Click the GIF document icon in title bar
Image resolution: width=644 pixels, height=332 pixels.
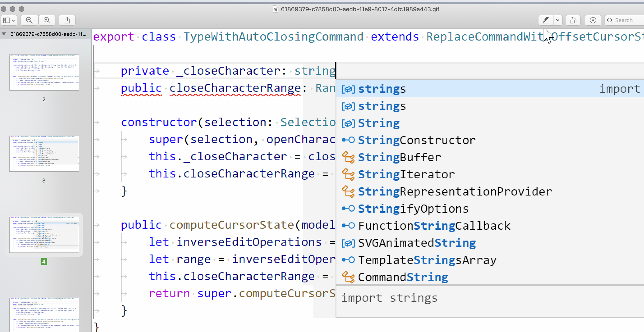[x=275, y=9]
